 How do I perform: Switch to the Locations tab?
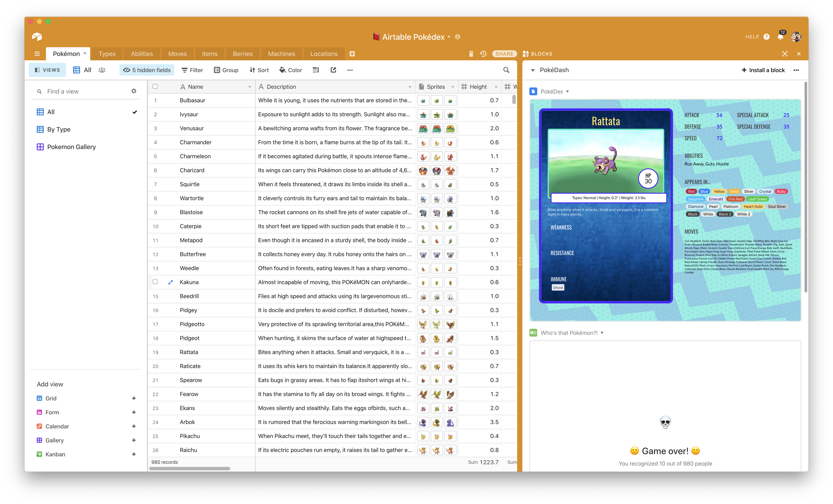(x=324, y=54)
